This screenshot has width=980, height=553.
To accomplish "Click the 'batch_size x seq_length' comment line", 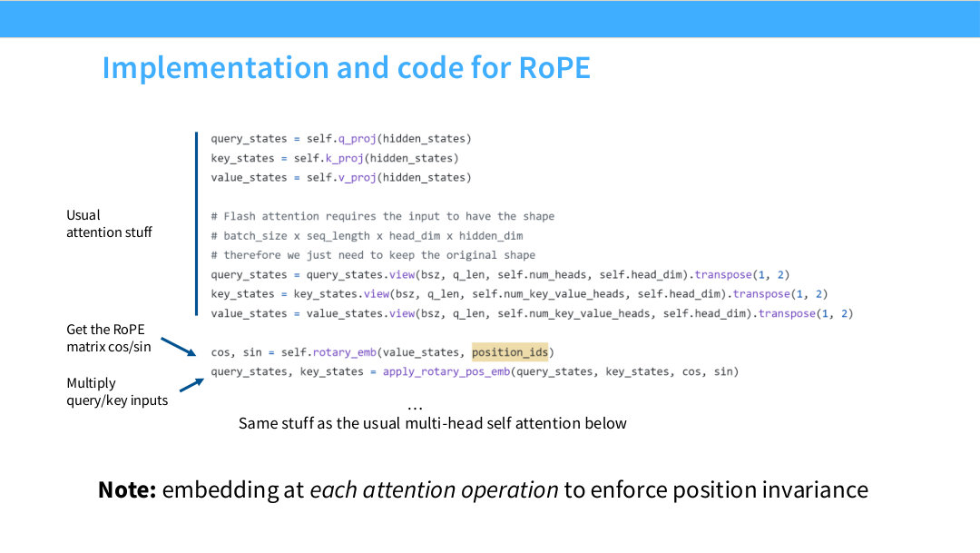I will [367, 236].
